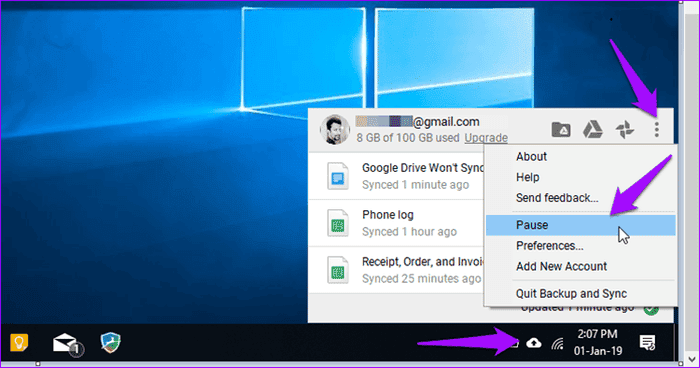The image size is (700, 368).
Task: Open the three-dot settings menu
Action: 656,130
